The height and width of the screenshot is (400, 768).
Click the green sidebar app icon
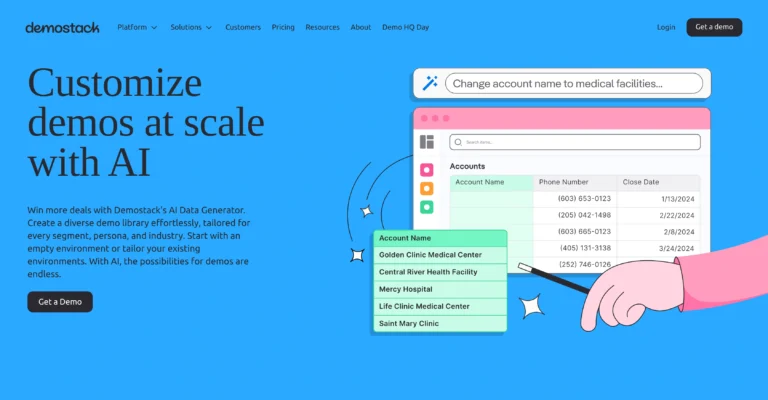427,207
